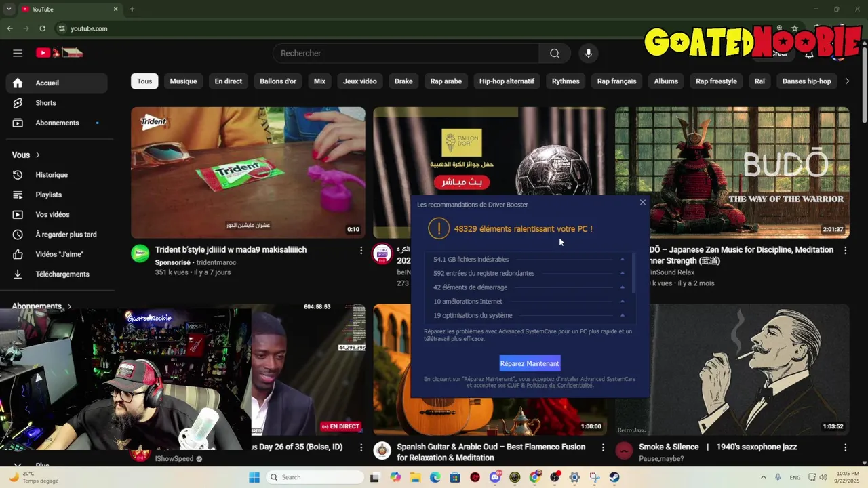Select the Tous filter chip
This screenshot has height=488, width=868.
click(144, 81)
